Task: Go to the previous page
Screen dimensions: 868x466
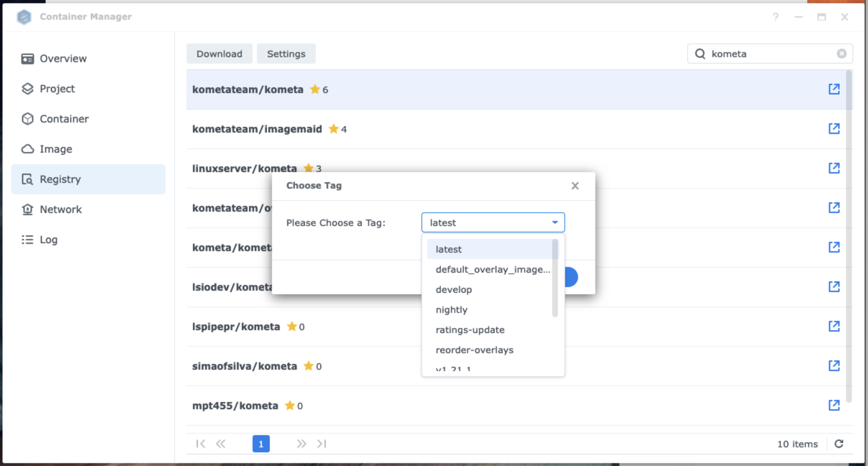Action: point(221,444)
